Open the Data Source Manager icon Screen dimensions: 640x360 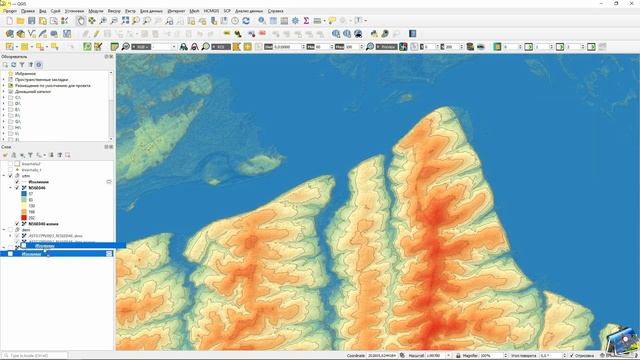tap(9, 34)
